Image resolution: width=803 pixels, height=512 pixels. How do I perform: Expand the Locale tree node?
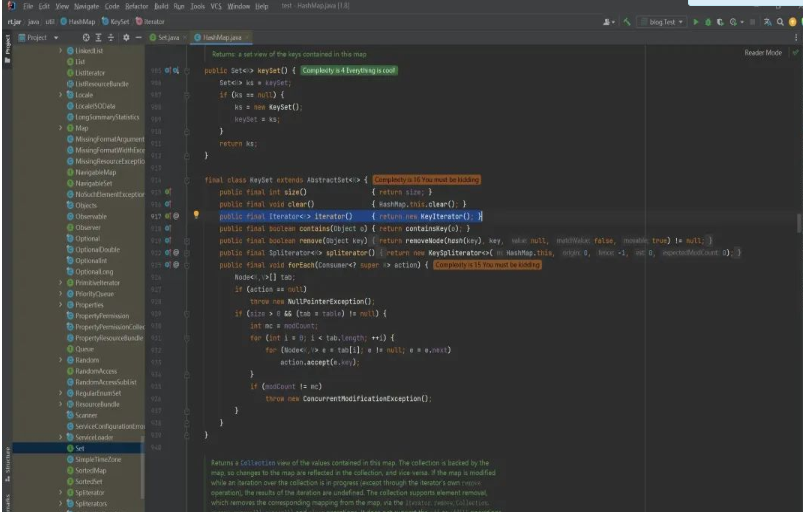[x=60, y=95]
